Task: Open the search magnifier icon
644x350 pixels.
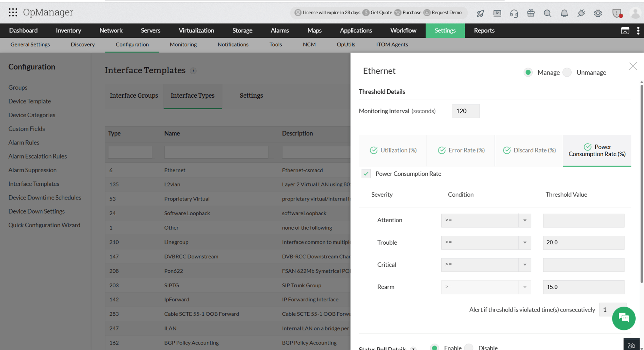Action: point(547,13)
